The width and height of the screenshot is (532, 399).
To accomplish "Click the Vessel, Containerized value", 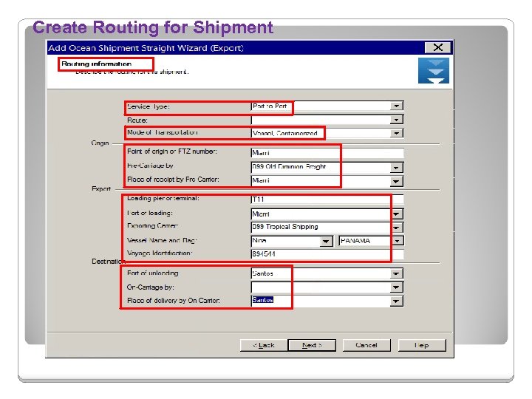I will click(285, 133).
